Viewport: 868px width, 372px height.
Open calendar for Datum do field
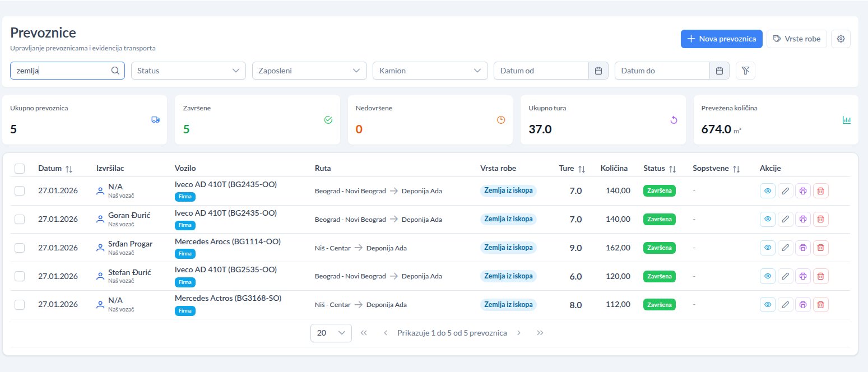(x=719, y=71)
